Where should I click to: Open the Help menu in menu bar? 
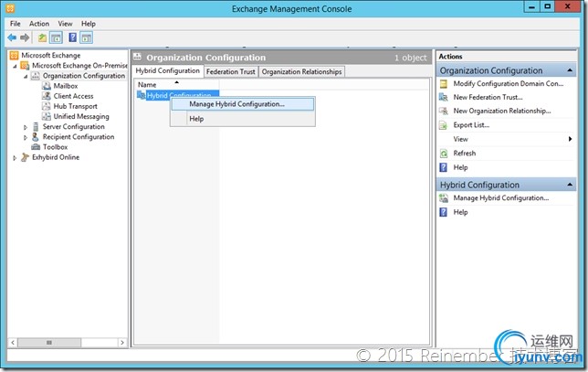(89, 24)
